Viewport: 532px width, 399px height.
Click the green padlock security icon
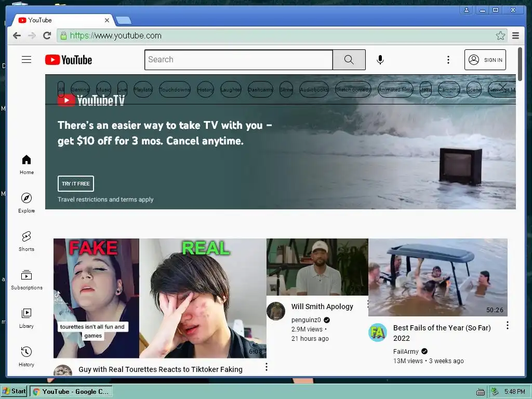coord(63,36)
